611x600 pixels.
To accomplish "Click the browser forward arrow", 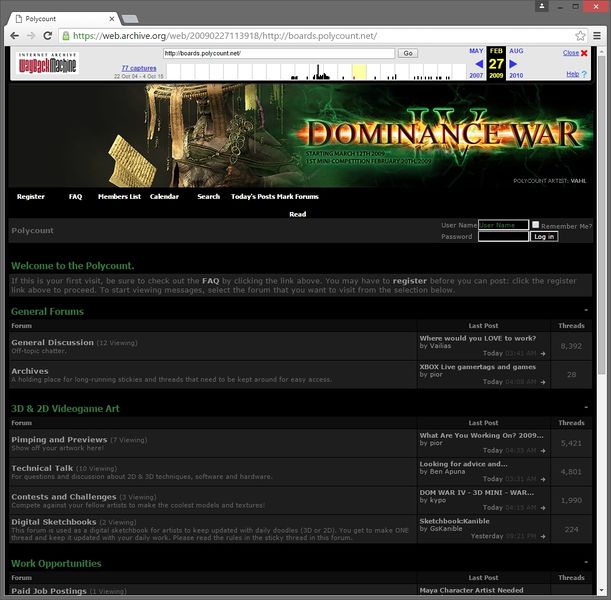I will [31, 36].
